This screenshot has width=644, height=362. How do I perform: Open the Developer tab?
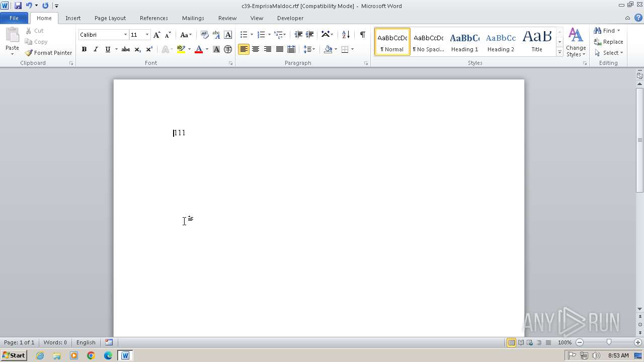point(290,18)
